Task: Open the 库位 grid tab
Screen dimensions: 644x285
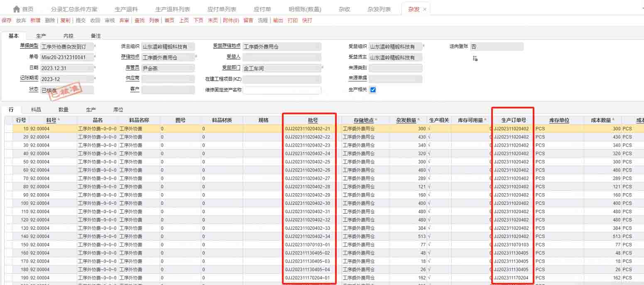Action: 118,110
